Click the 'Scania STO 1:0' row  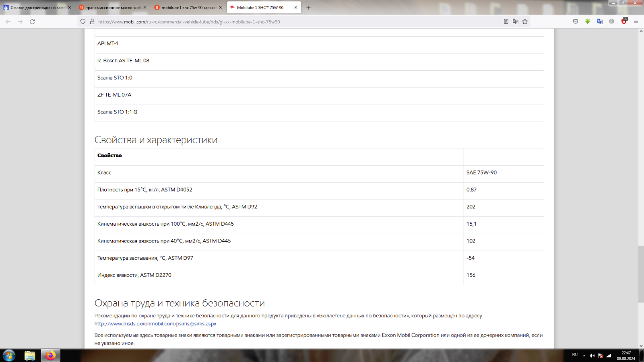[319, 79]
